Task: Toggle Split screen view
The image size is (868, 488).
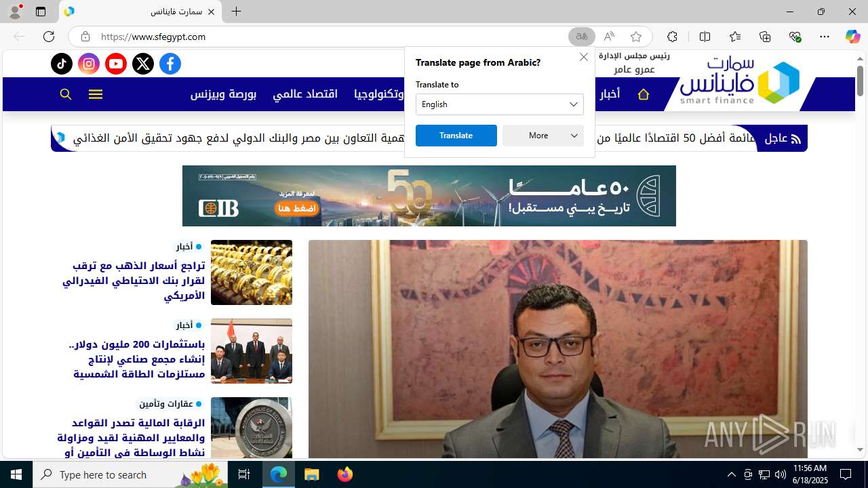Action: click(705, 37)
